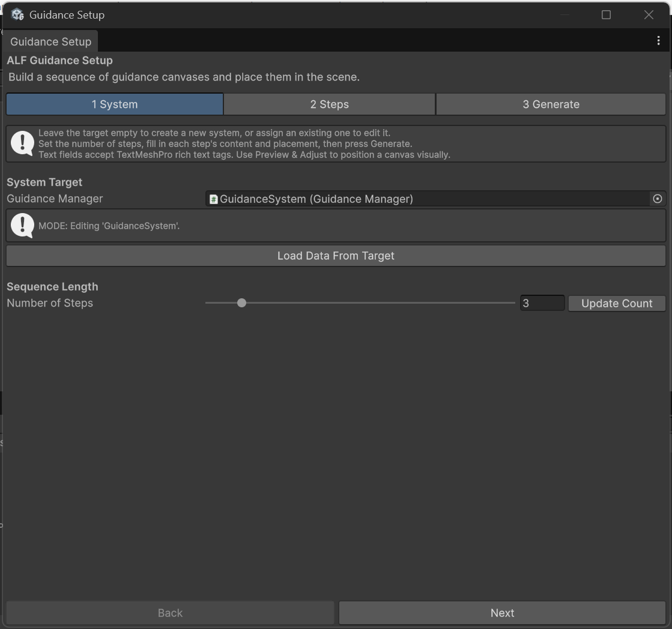Switch to the 1 System step tab
The width and height of the screenshot is (672, 629).
(115, 104)
